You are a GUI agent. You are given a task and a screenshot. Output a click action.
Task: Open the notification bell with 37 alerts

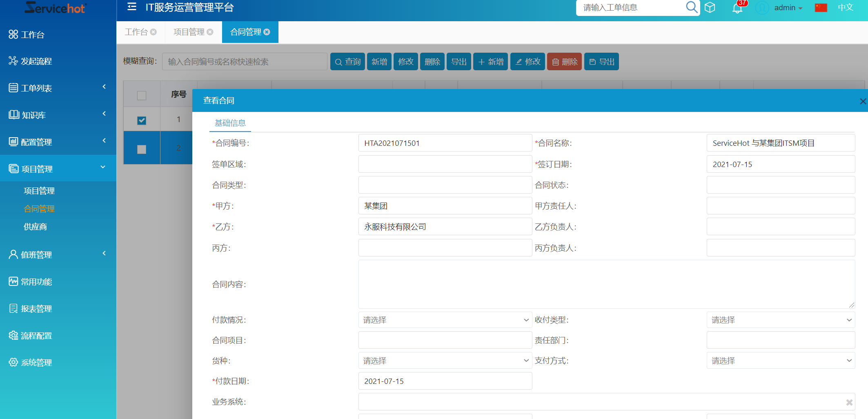click(x=737, y=8)
